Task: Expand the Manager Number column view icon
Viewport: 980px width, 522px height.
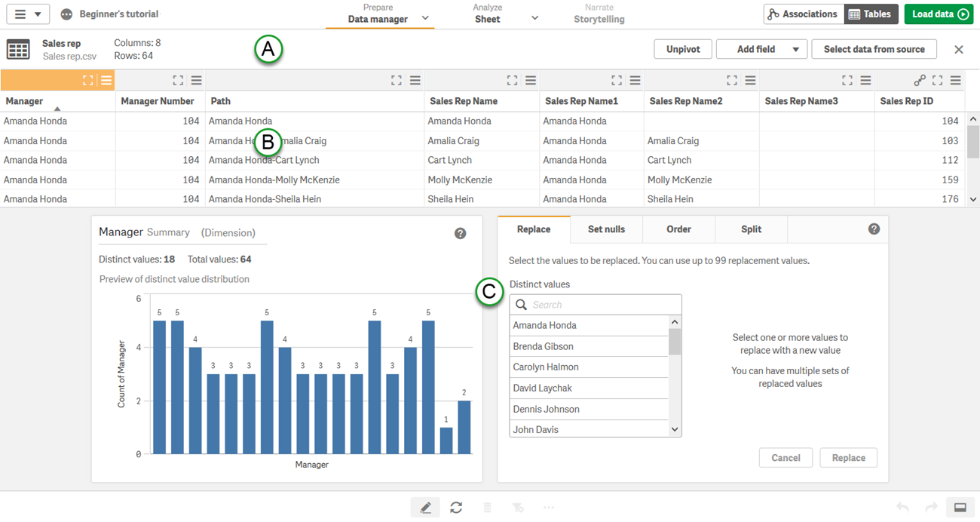Action: pos(178,81)
